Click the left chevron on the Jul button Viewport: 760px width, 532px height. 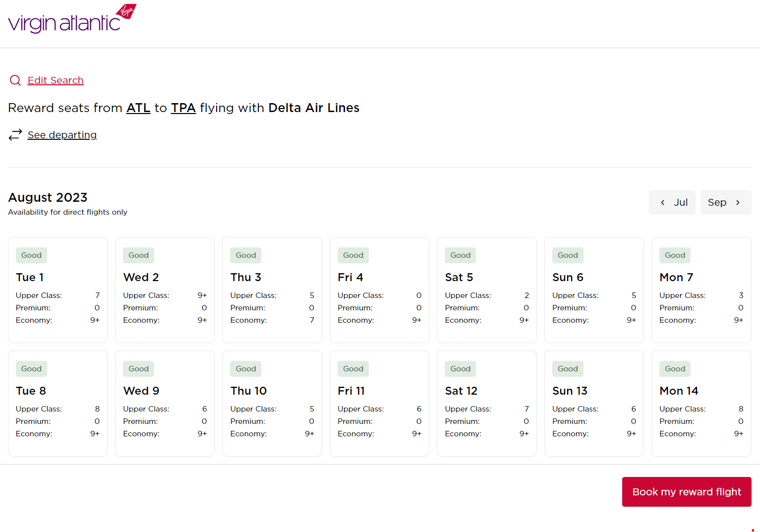click(663, 202)
